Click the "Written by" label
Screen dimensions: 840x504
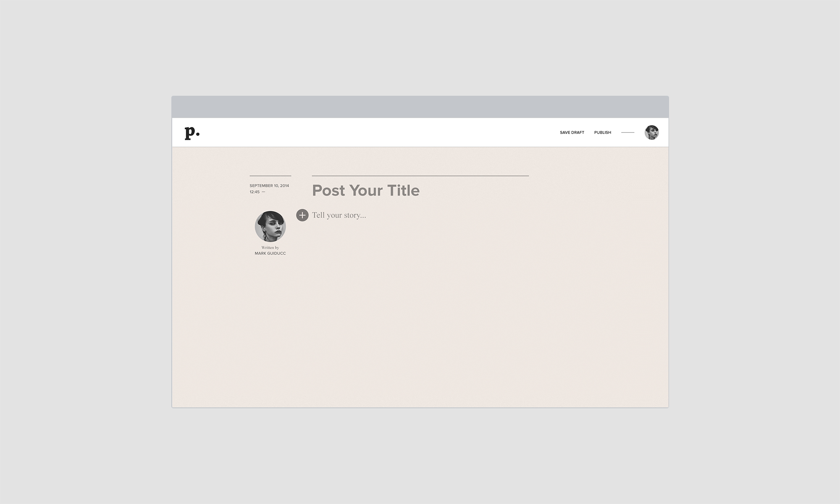pyautogui.click(x=270, y=248)
